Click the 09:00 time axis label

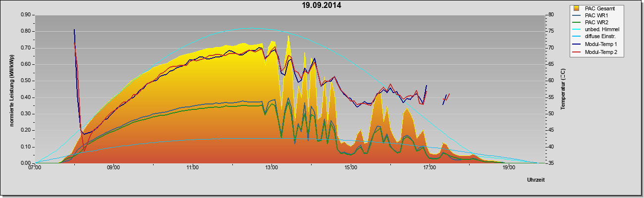pyautogui.click(x=113, y=168)
